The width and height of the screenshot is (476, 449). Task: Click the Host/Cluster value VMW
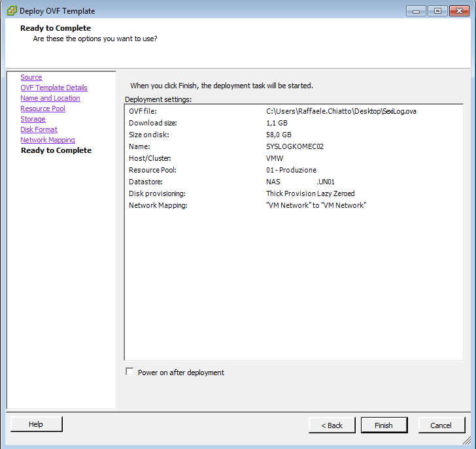[275, 158]
